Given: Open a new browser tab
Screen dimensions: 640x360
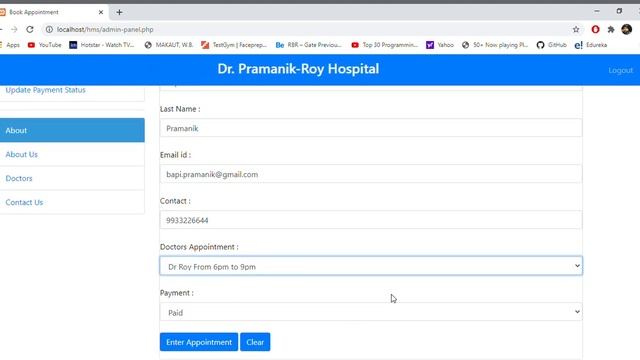Looking at the screenshot, I should (x=119, y=12).
